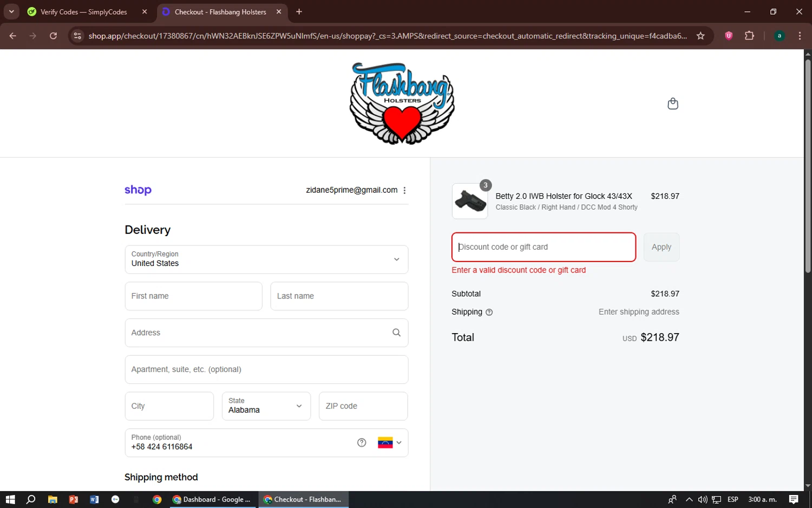Go back to previous page
Image resolution: width=812 pixels, height=508 pixels.
(13, 36)
